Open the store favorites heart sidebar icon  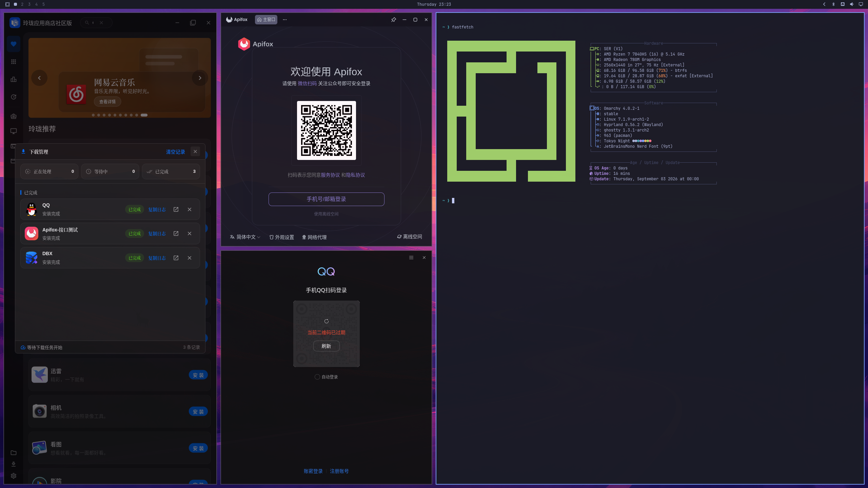click(x=14, y=44)
